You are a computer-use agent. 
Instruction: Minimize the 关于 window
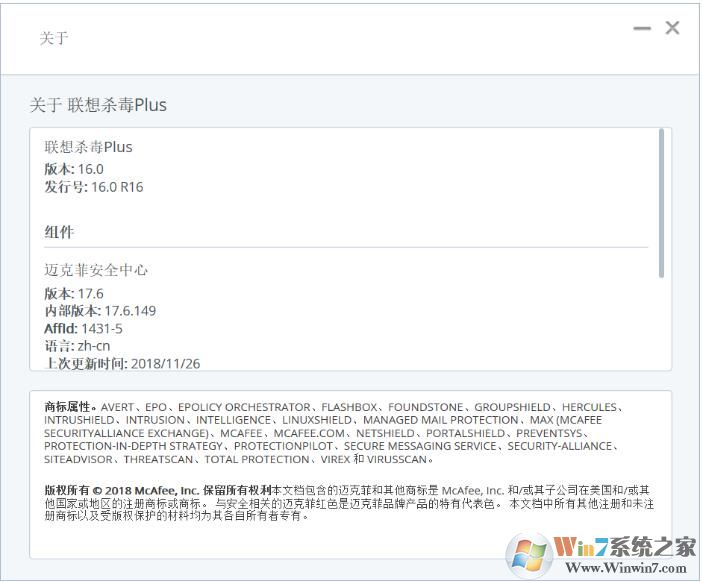click(642, 28)
